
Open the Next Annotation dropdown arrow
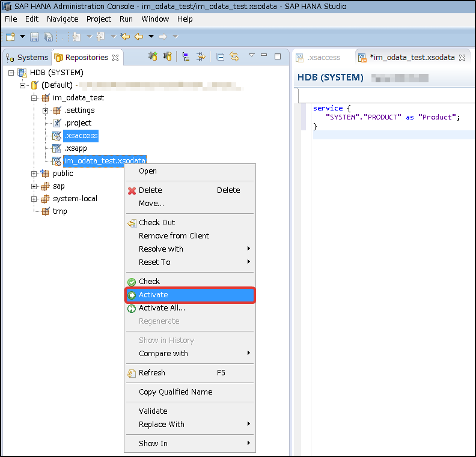[x=89, y=37]
